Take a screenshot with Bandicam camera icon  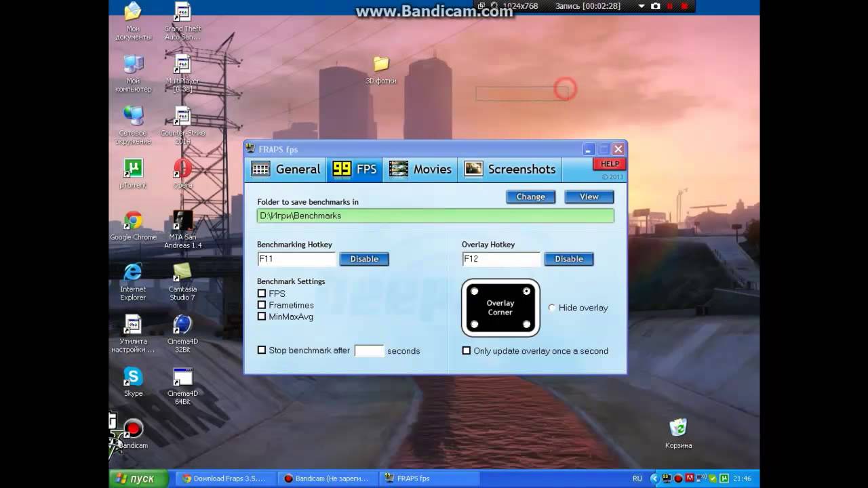click(655, 6)
